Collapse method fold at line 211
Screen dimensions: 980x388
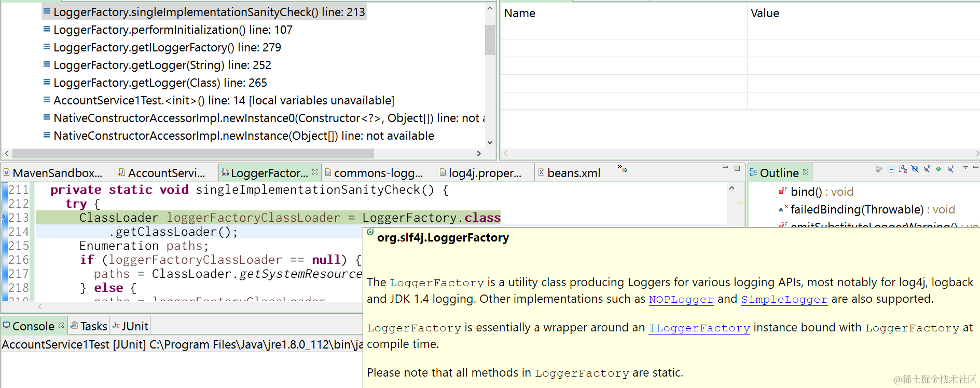tap(32, 190)
